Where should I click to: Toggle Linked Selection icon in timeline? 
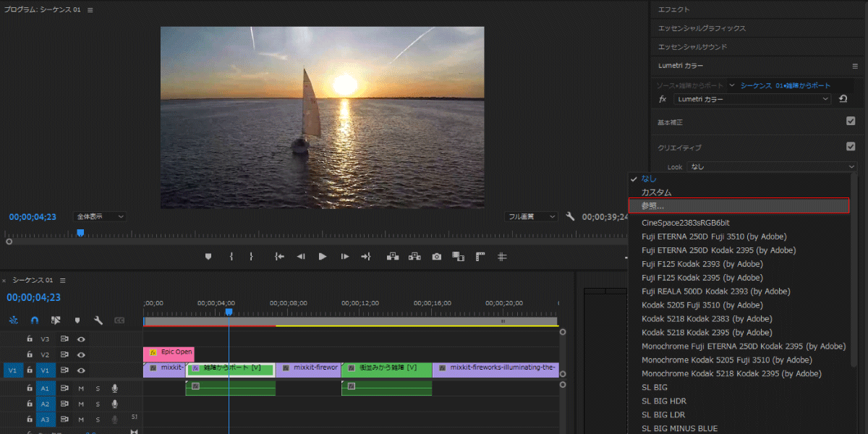point(56,320)
